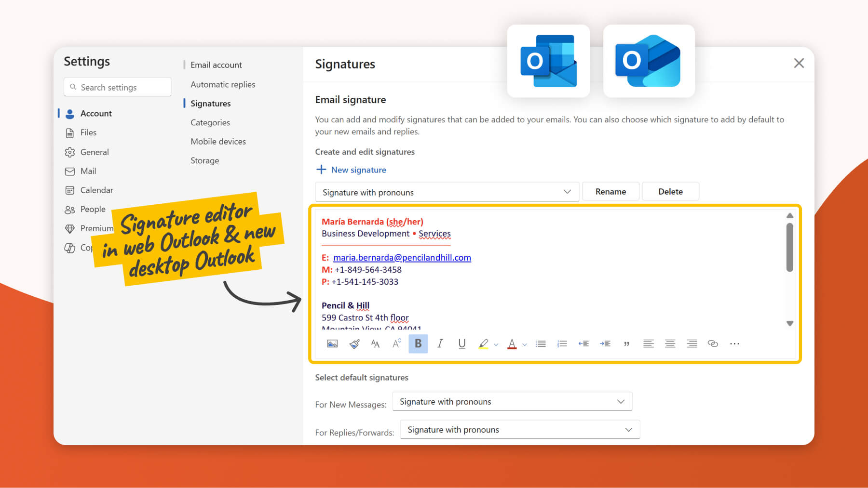The image size is (868, 488).
Task: Align text right
Action: click(x=692, y=343)
